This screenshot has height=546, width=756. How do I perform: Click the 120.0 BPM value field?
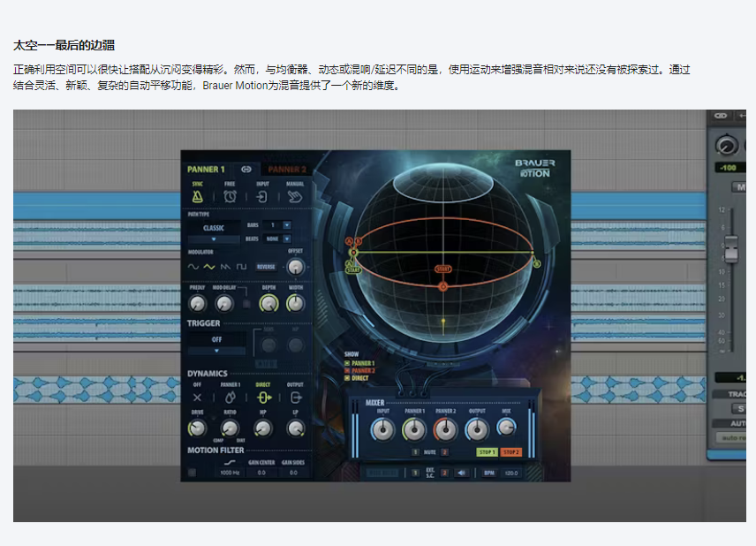coord(511,473)
